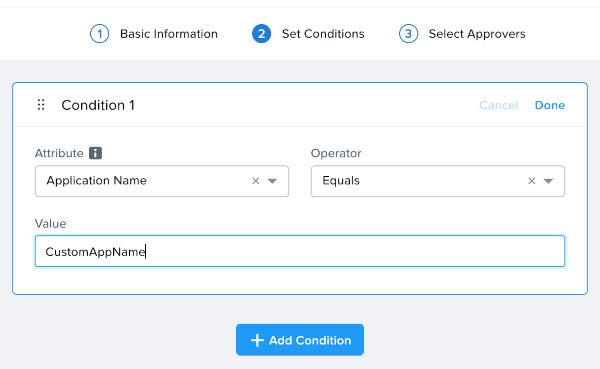The image size is (600, 369).
Task: Click the Cancel link
Action: click(x=499, y=105)
